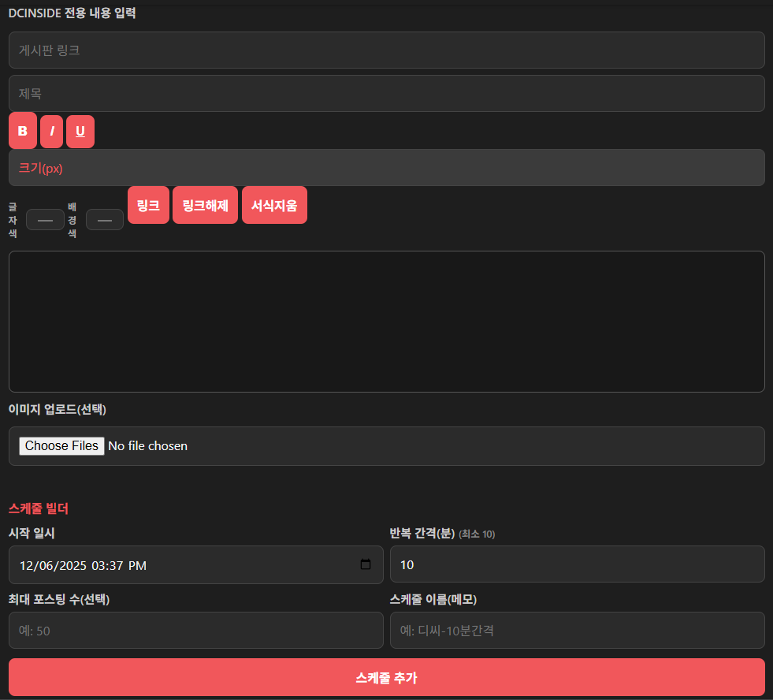Open the Choose Files upload dialog

click(62, 446)
